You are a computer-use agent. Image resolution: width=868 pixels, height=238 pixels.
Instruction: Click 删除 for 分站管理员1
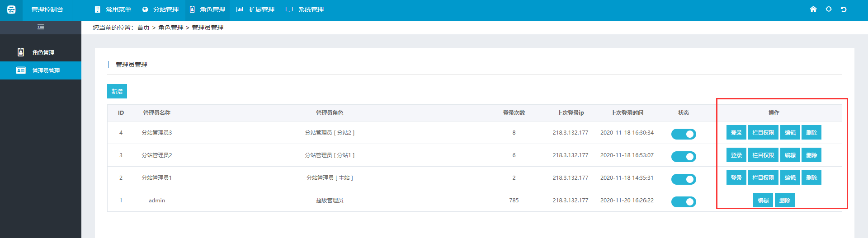point(811,177)
